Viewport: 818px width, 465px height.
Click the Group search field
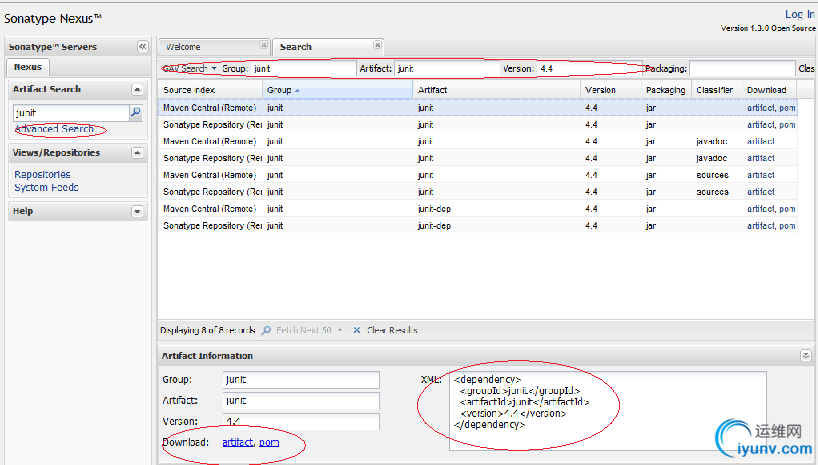tap(303, 68)
